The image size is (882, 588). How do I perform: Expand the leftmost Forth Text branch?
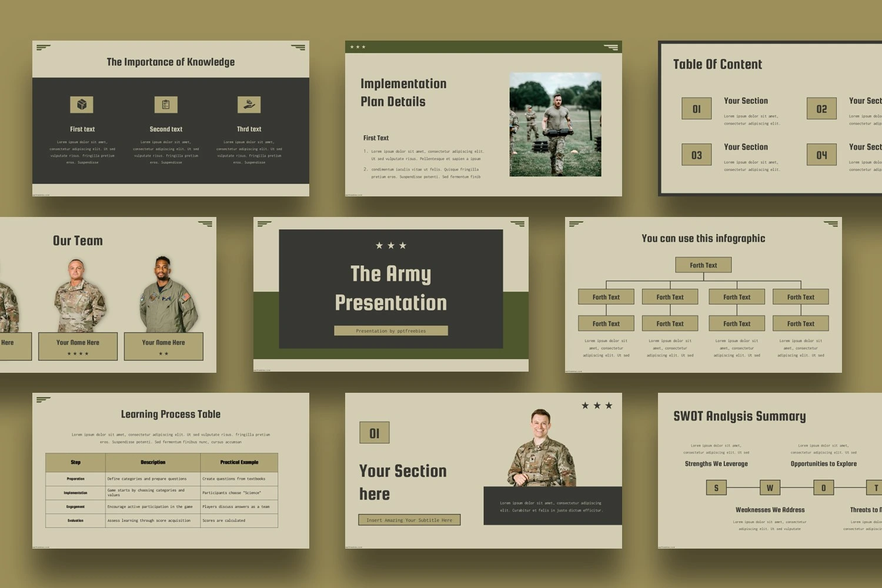click(606, 296)
